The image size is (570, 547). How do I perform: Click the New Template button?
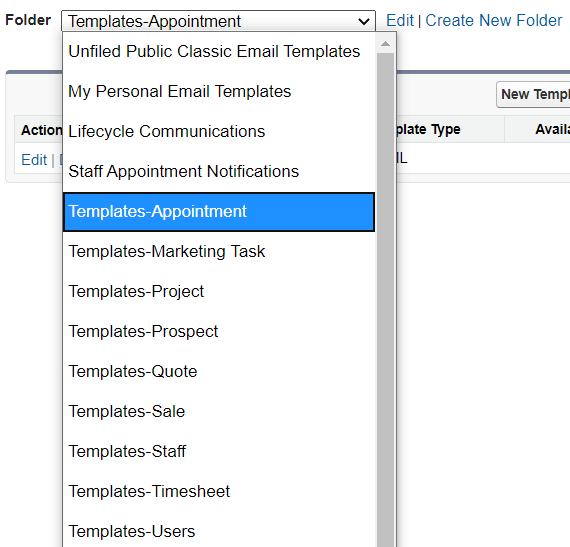coord(533,94)
